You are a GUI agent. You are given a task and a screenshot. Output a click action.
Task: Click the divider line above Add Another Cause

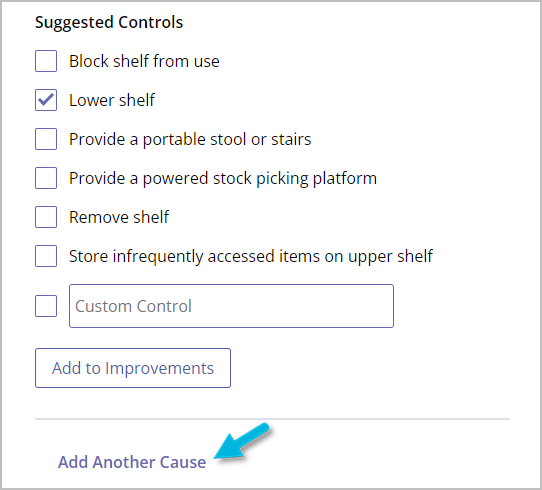[272, 419]
